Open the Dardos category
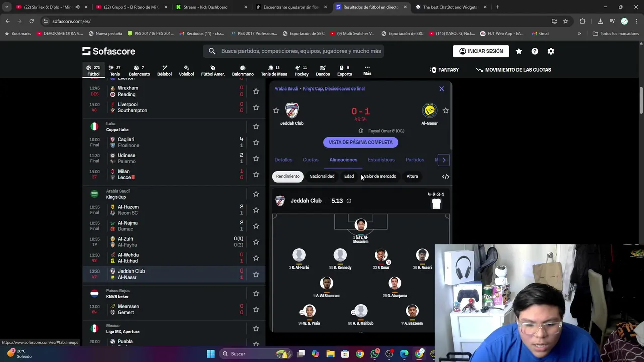Viewport: 644px width, 362px height. (323, 70)
